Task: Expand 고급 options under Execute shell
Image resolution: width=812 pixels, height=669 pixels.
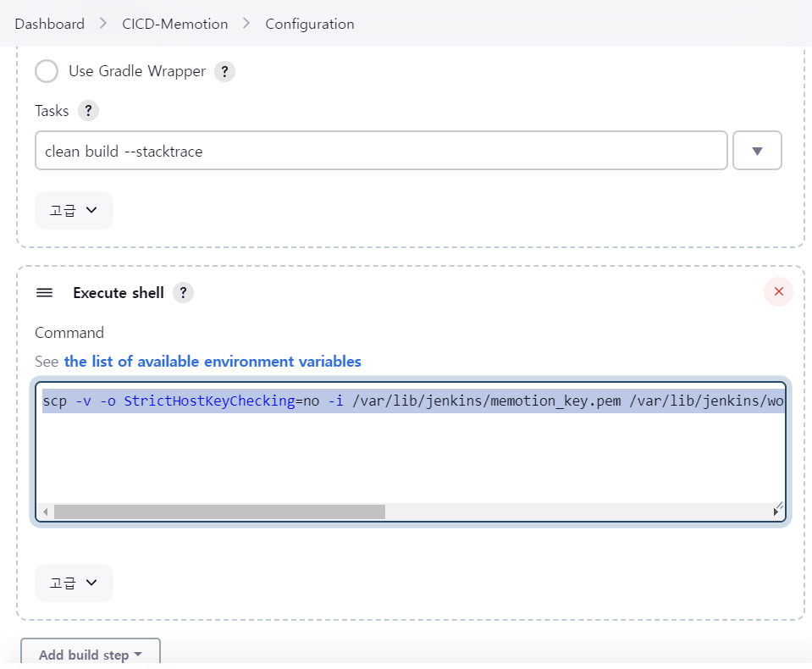Action: [74, 583]
